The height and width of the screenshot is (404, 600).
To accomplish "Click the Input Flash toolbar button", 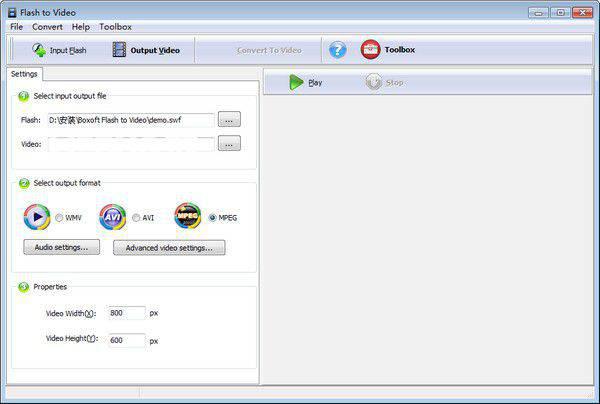I will coord(59,50).
